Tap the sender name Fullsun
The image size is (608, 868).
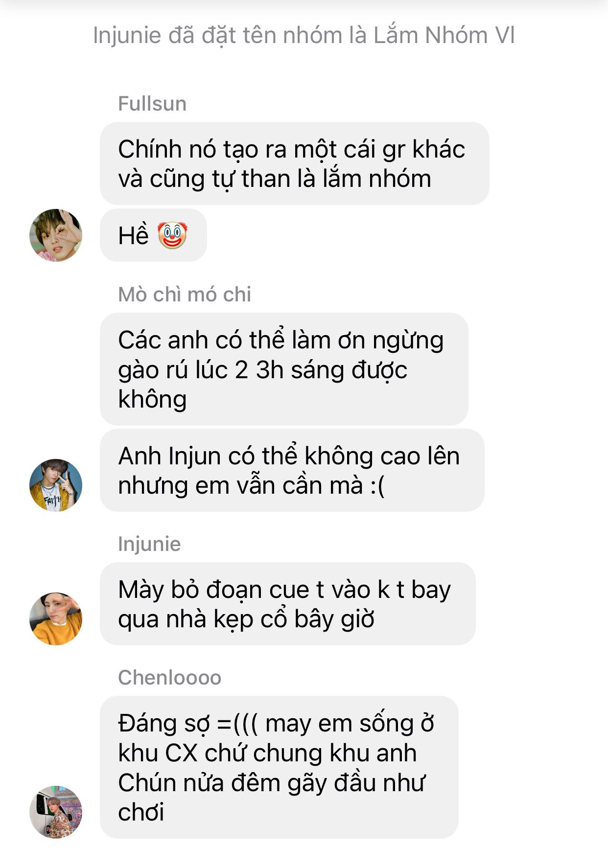[x=152, y=104]
